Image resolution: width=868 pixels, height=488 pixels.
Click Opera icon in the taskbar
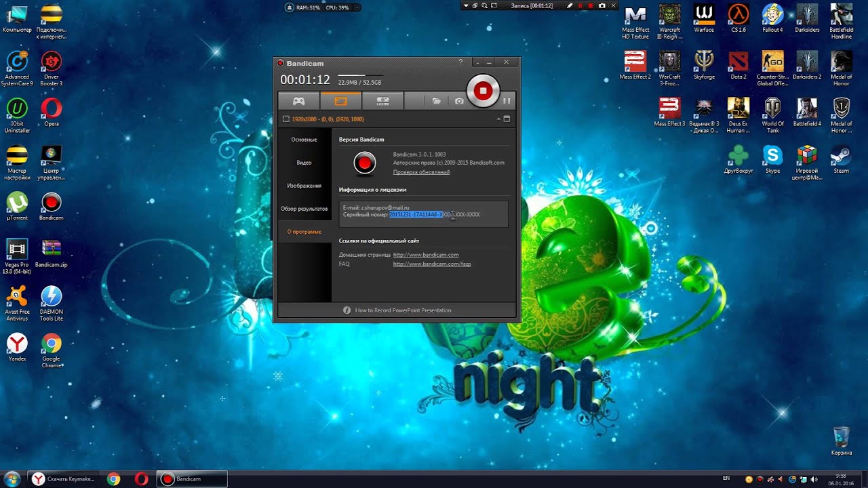[141, 479]
